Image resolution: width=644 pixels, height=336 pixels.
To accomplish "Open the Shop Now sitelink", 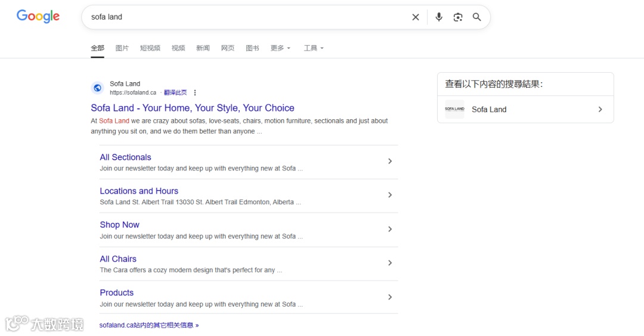I will pyautogui.click(x=119, y=225).
